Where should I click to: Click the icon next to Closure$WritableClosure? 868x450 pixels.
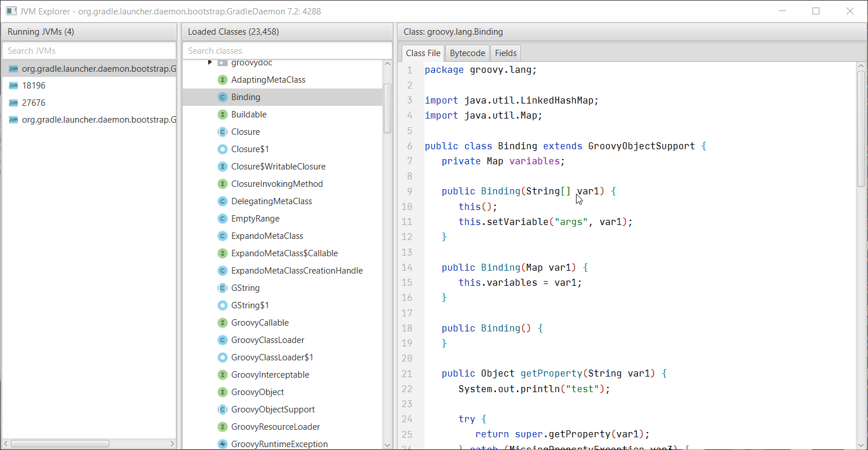[222, 167]
